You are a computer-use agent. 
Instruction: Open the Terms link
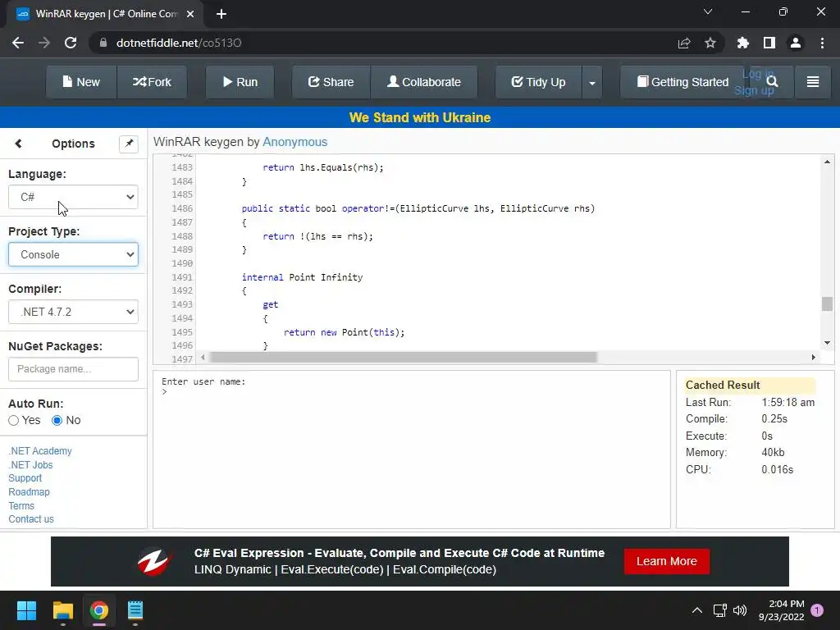pos(21,505)
